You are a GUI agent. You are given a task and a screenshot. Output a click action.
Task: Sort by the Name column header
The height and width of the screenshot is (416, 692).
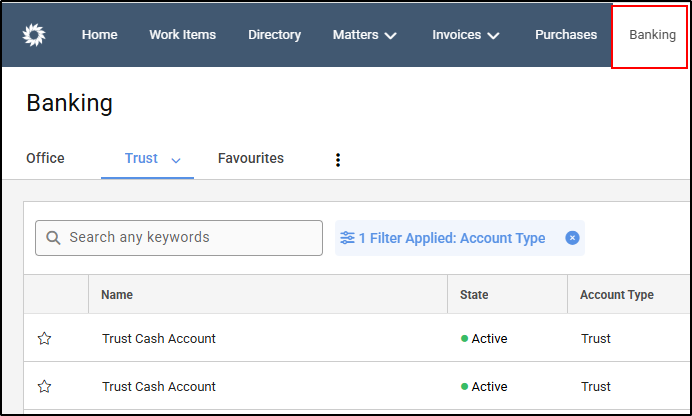[117, 295]
